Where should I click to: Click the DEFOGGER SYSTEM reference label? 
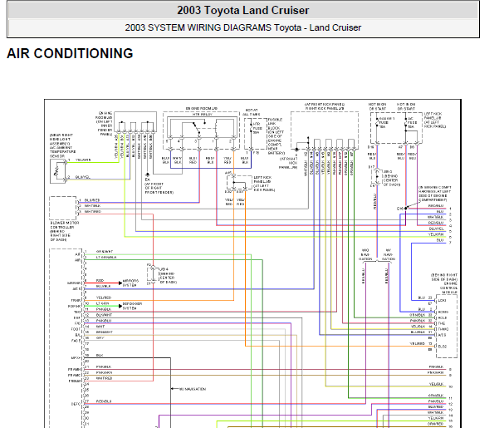132,306
